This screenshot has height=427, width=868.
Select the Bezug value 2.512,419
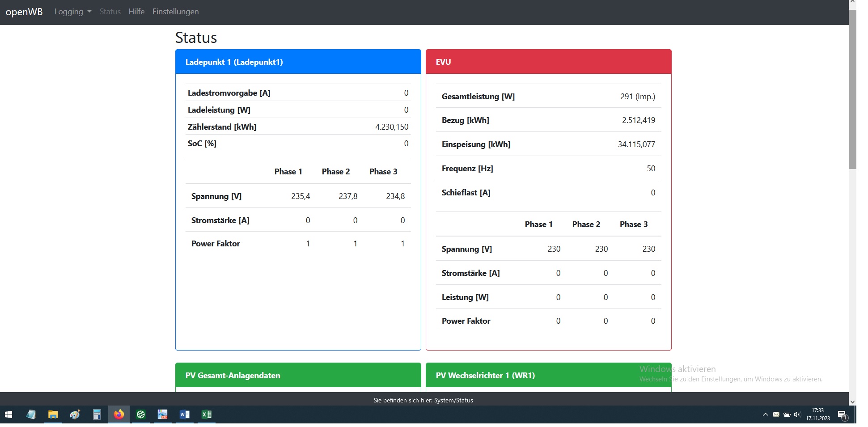(639, 120)
